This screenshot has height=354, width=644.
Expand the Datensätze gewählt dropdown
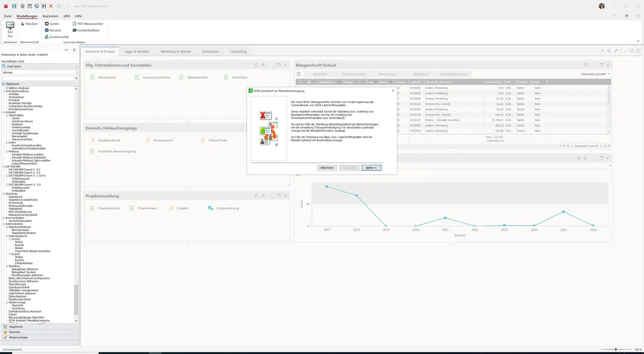(x=596, y=74)
